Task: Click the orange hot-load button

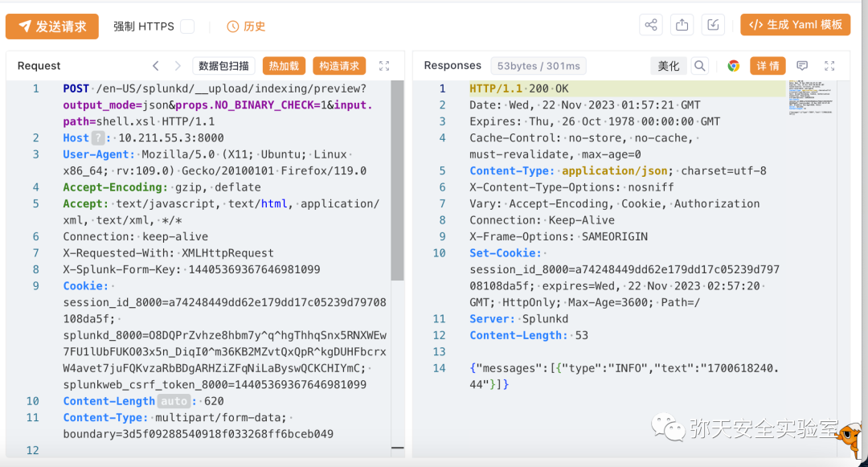Action: pyautogui.click(x=284, y=66)
